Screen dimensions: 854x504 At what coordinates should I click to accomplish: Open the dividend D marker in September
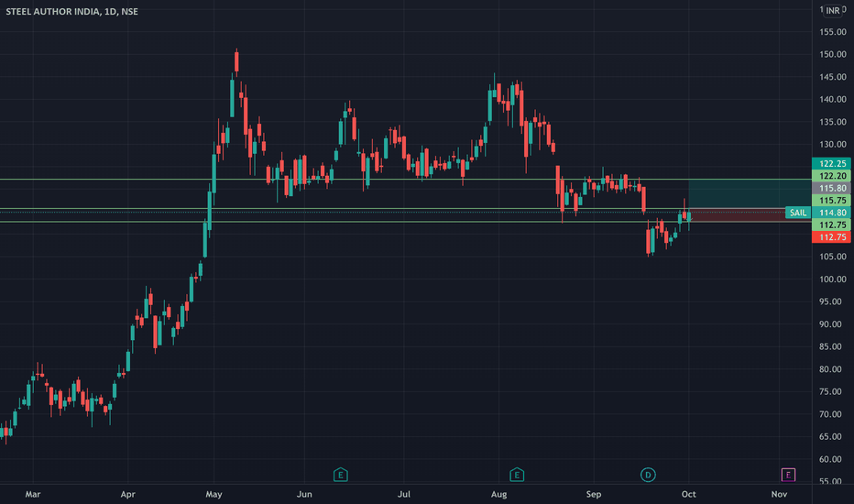648,475
